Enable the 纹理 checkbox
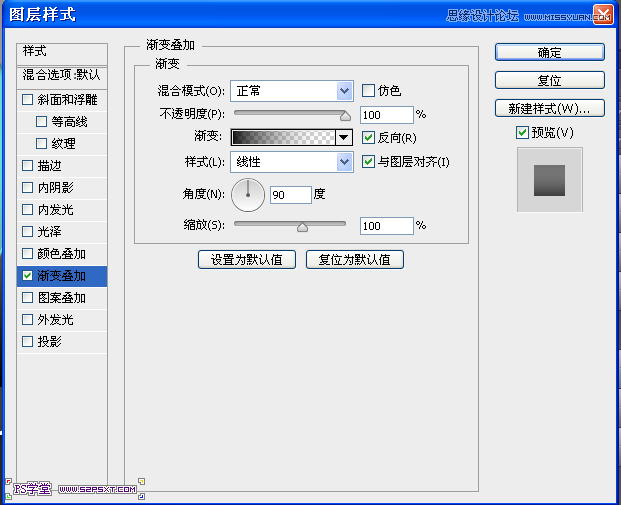The height and width of the screenshot is (505, 621). (x=41, y=143)
